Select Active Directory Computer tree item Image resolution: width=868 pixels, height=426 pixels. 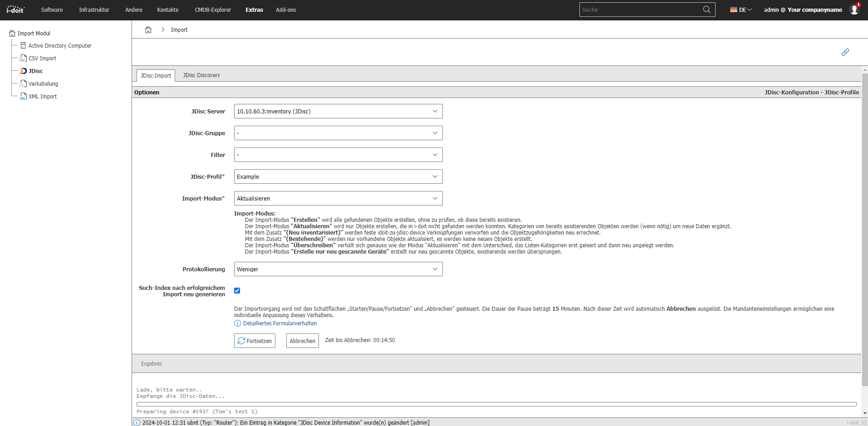point(60,46)
